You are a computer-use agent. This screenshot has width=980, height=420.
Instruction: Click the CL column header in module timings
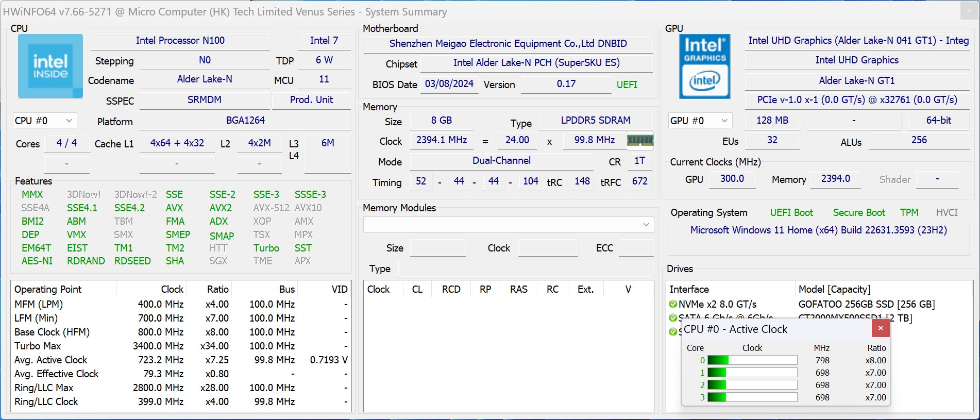click(x=417, y=289)
